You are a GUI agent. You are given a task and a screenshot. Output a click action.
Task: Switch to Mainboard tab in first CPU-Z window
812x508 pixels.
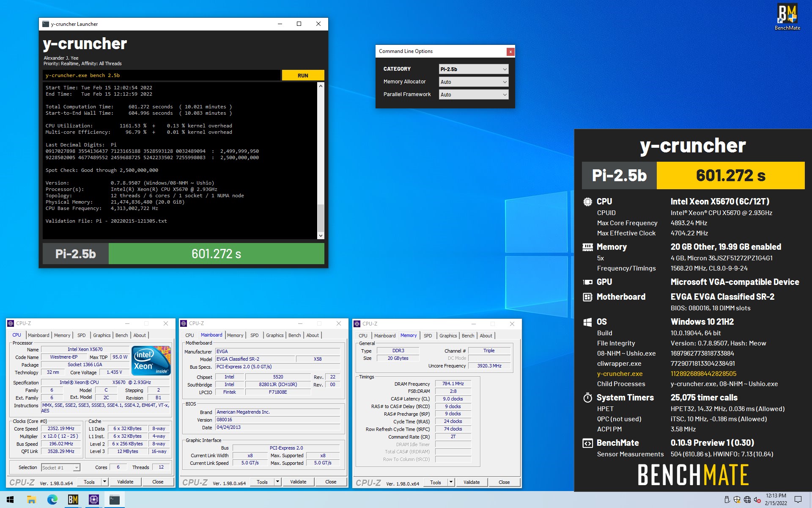38,335
